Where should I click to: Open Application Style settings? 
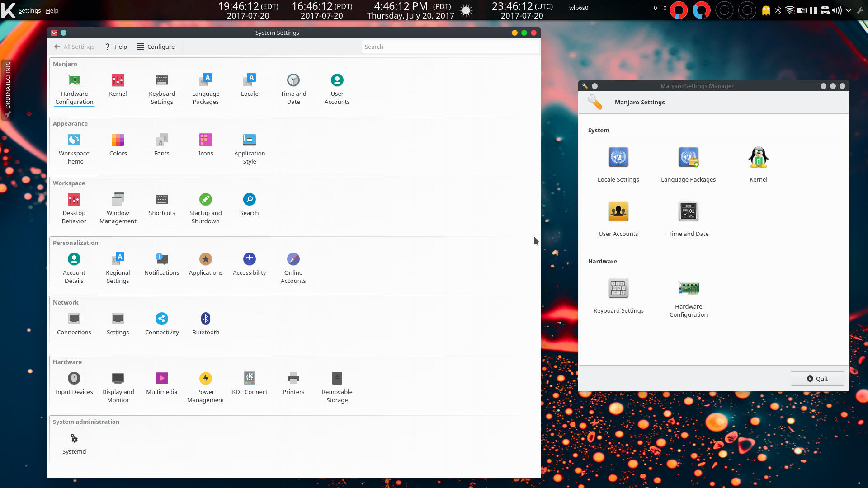250,149
